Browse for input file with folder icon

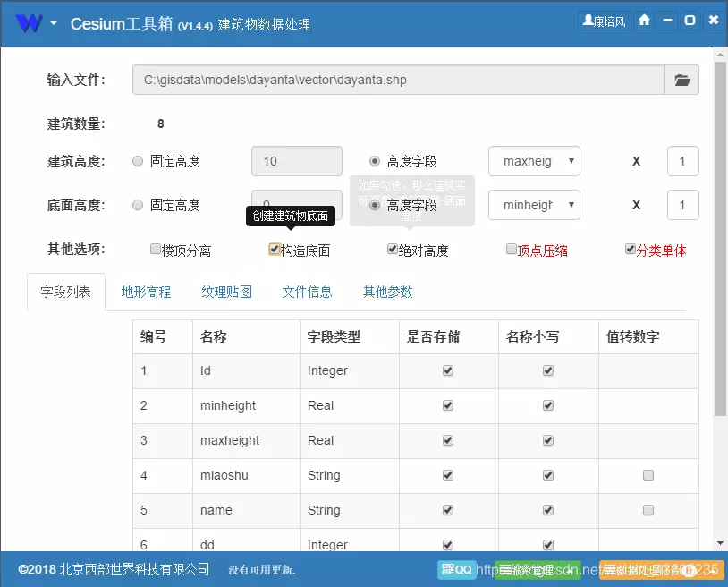coord(681,80)
